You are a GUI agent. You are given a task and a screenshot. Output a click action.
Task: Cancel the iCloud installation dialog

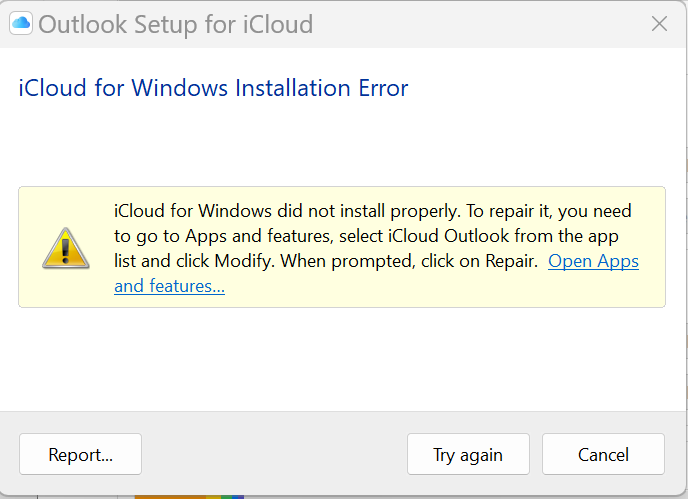click(x=603, y=454)
